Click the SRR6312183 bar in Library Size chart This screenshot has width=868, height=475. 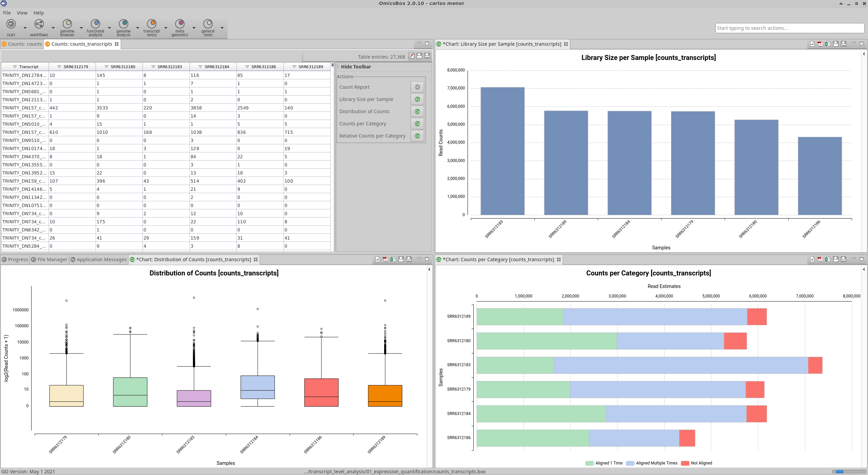(x=502, y=151)
